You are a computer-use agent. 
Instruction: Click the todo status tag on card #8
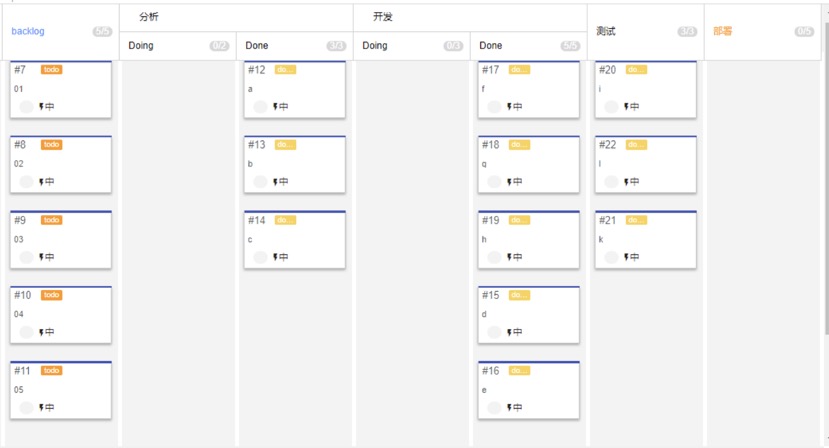click(x=51, y=144)
